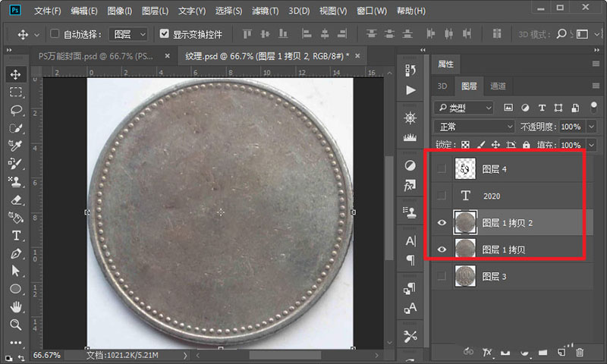Open the Styles fx panel icon
The image size is (607, 364).
410,185
